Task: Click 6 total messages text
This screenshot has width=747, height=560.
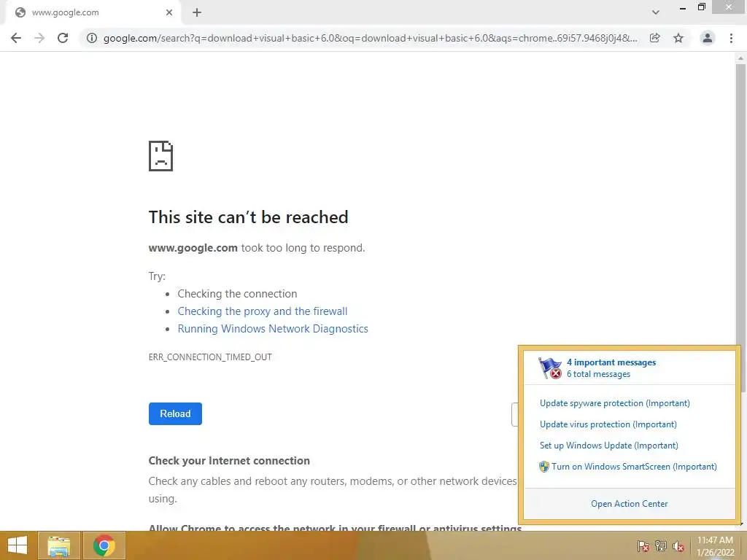Action: point(598,374)
